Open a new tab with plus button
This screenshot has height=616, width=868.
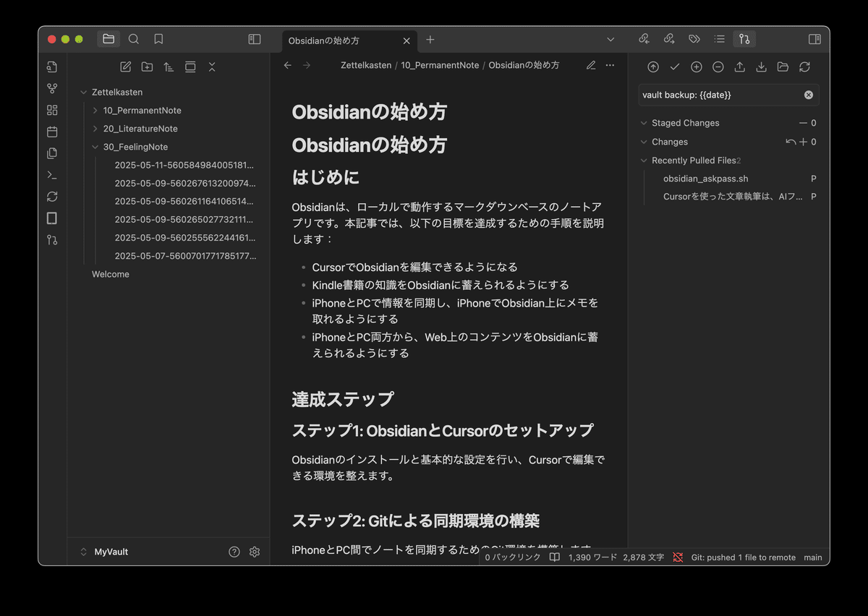[x=430, y=40]
